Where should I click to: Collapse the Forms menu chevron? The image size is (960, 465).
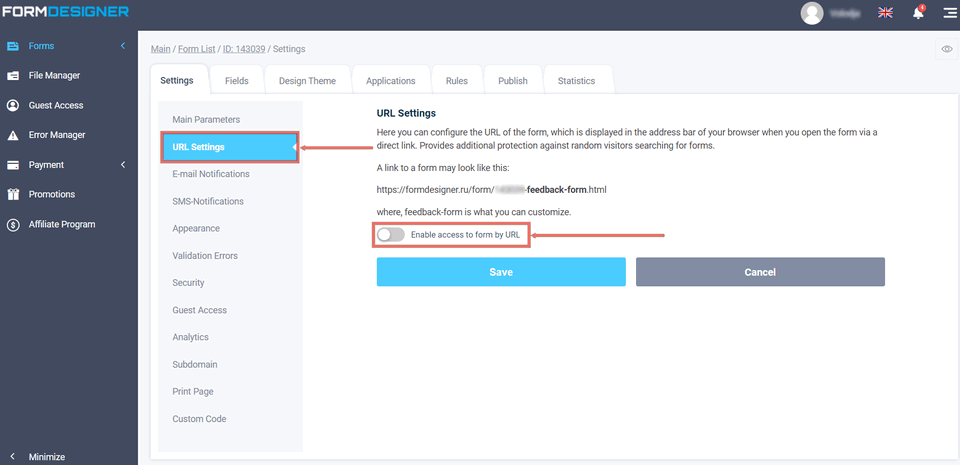pos(123,46)
